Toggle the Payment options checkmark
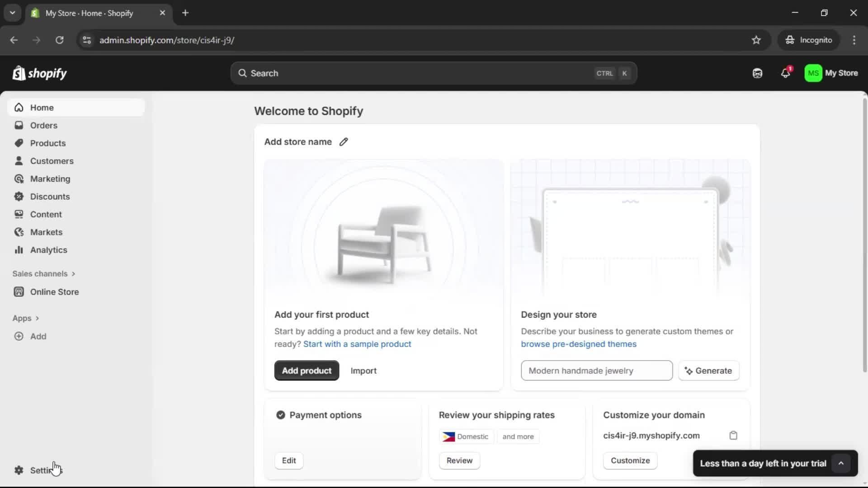Image resolution: width=868 pixels, height=488 pixels. [x=281, y=415]
